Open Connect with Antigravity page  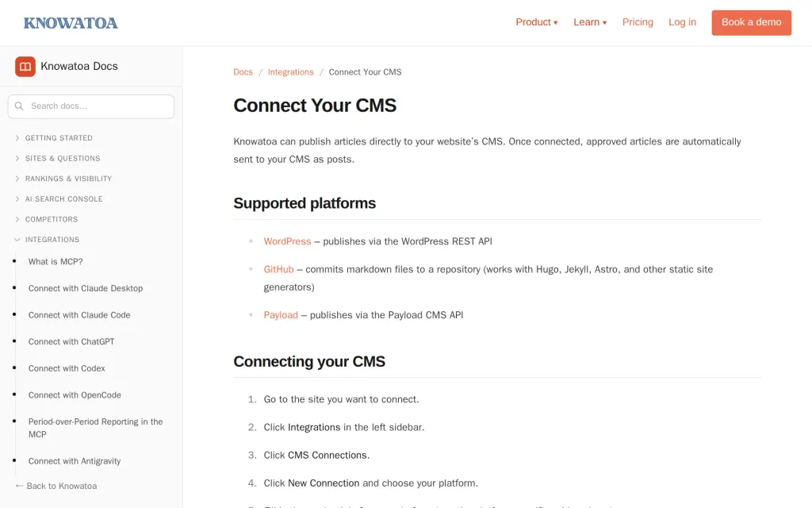pos(75,461)
